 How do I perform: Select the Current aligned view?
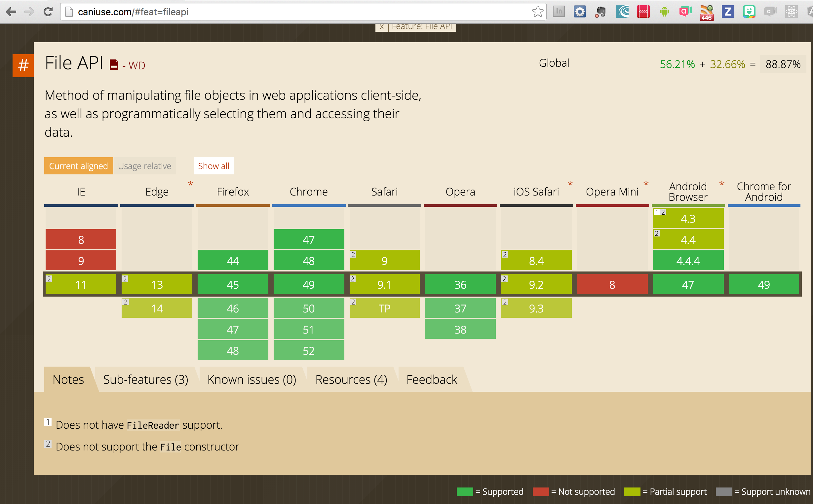[78, 166]
